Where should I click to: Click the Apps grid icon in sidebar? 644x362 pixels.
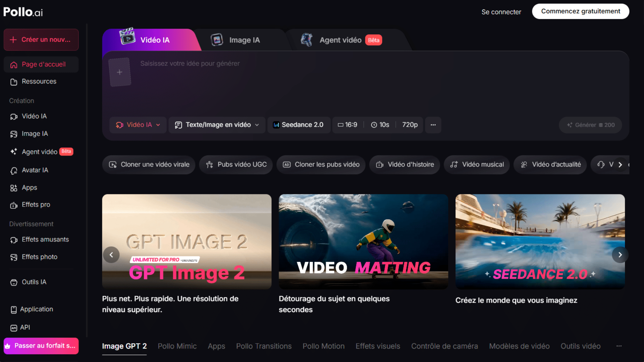coord(14,188)
